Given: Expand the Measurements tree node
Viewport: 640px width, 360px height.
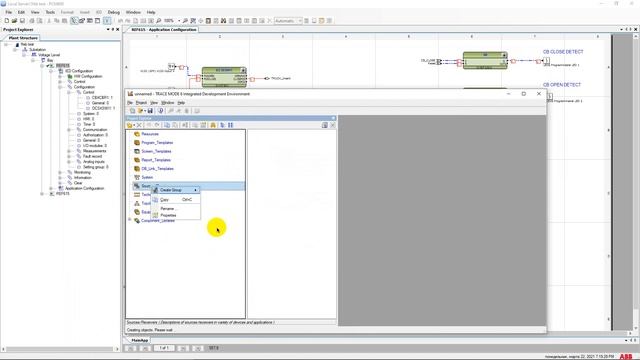Looking at the screenshot, I should point(69,151).
